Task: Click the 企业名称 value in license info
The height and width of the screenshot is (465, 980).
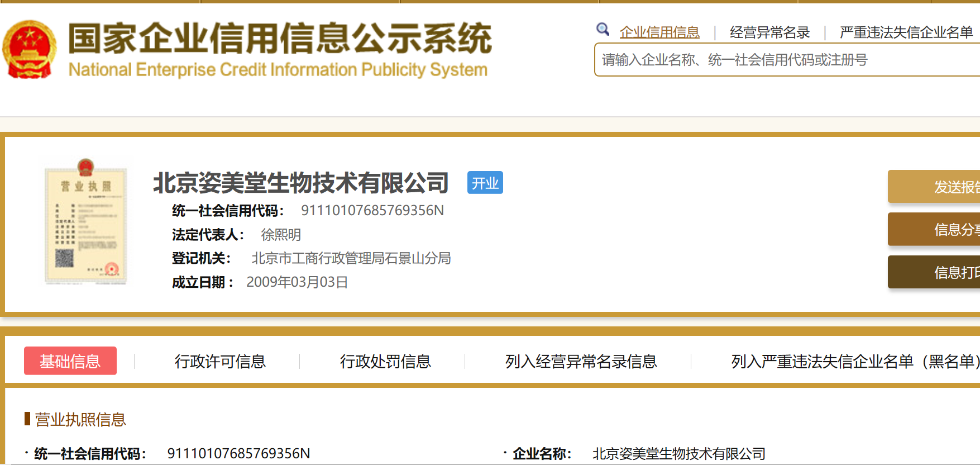Action: click(x=678, y=453)
